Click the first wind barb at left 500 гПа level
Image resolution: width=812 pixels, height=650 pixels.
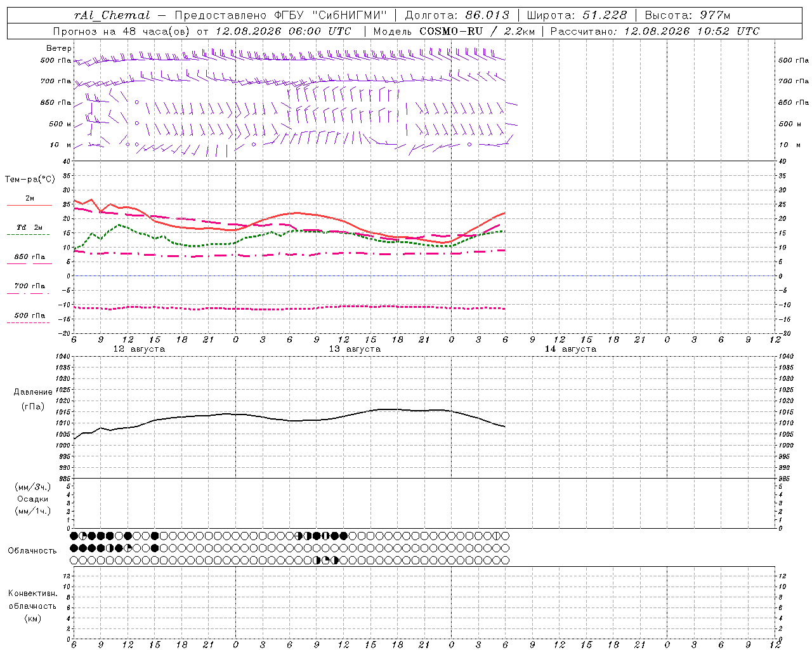pos(79,62)
